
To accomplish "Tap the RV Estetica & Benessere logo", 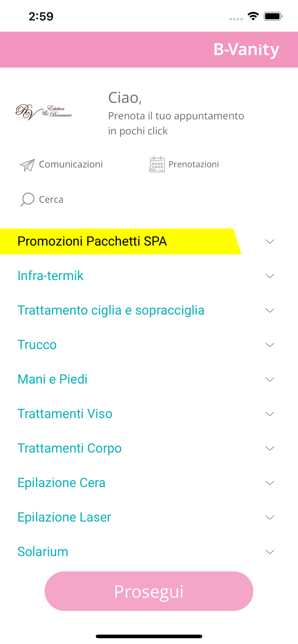I will pyautogui.click(x=44, y=112).
